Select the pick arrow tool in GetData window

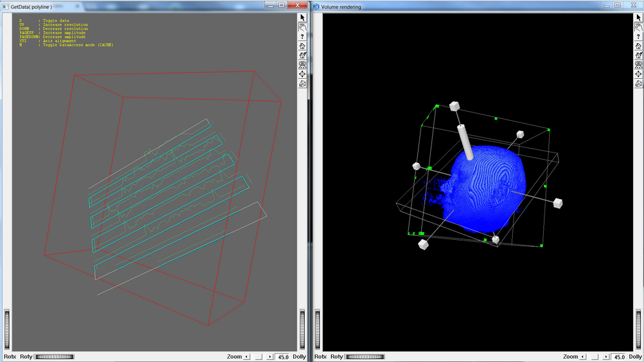302,17
